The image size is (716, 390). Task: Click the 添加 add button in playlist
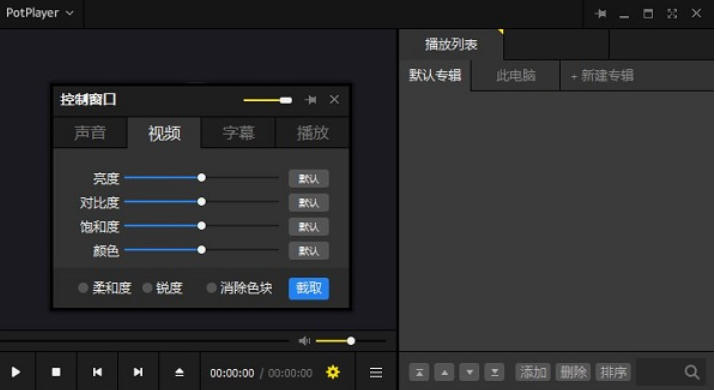click(533, 372)
